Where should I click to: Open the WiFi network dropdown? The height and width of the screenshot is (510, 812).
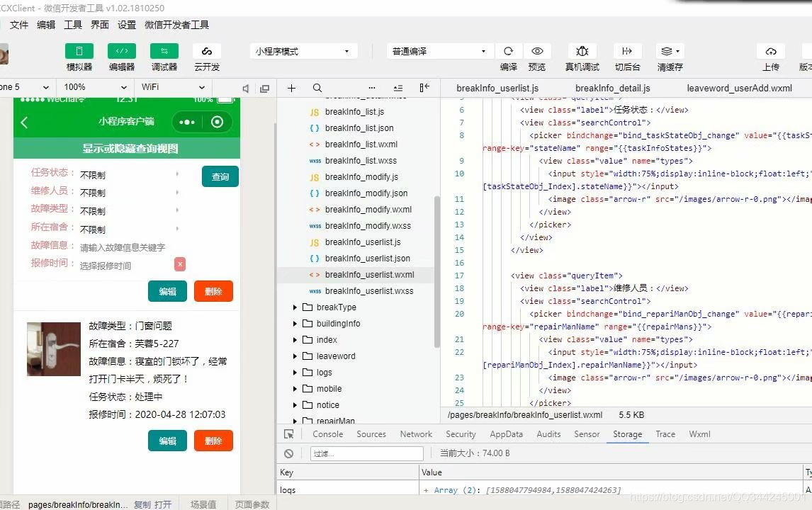(173, 87)
